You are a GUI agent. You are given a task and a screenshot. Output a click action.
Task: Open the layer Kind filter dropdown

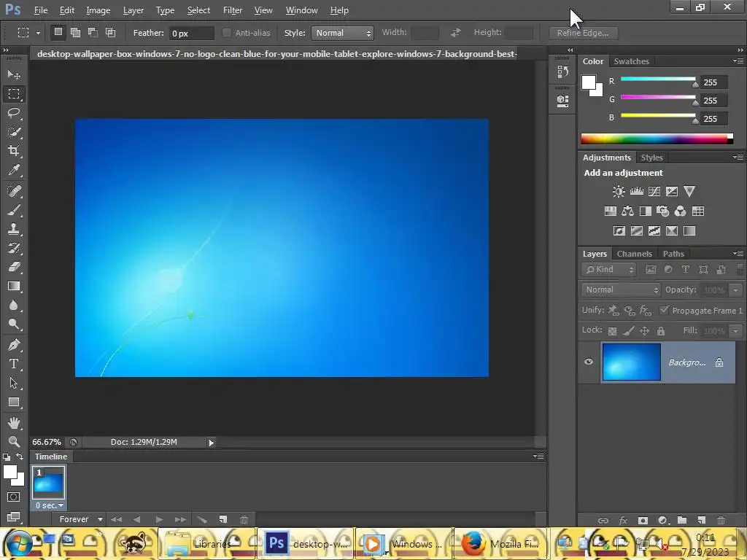[609, 270]
